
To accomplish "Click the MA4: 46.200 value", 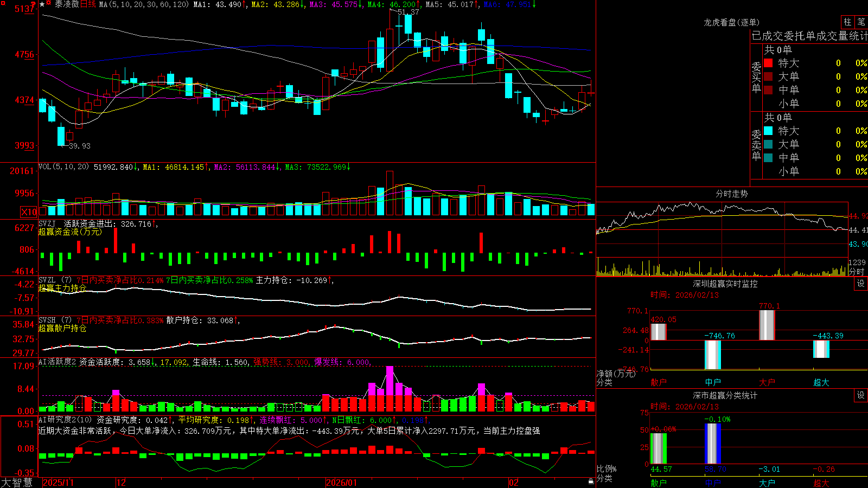I will [393, 4].
